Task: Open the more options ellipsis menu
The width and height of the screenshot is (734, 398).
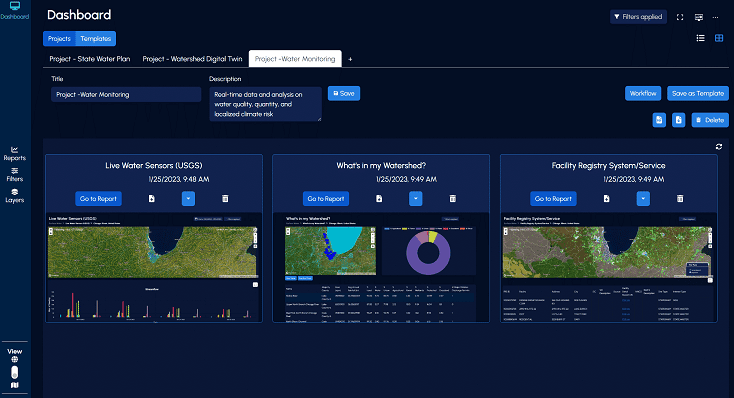Action: (x=715, y=17)
